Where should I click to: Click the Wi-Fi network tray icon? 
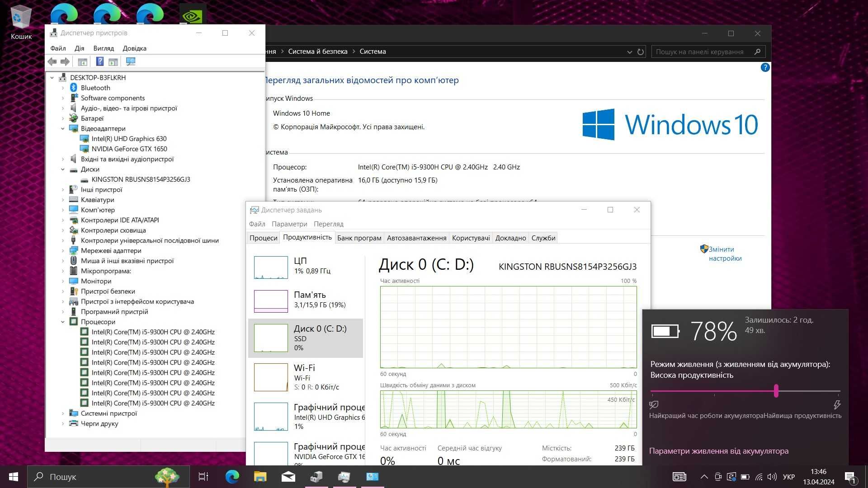pyautogui.click(x=759, y=477)
